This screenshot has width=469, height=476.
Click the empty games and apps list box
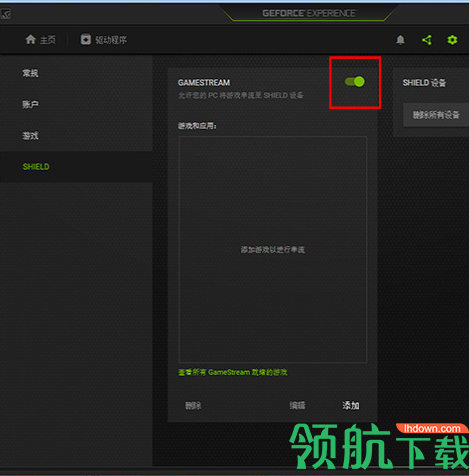[x=273, y=249]
